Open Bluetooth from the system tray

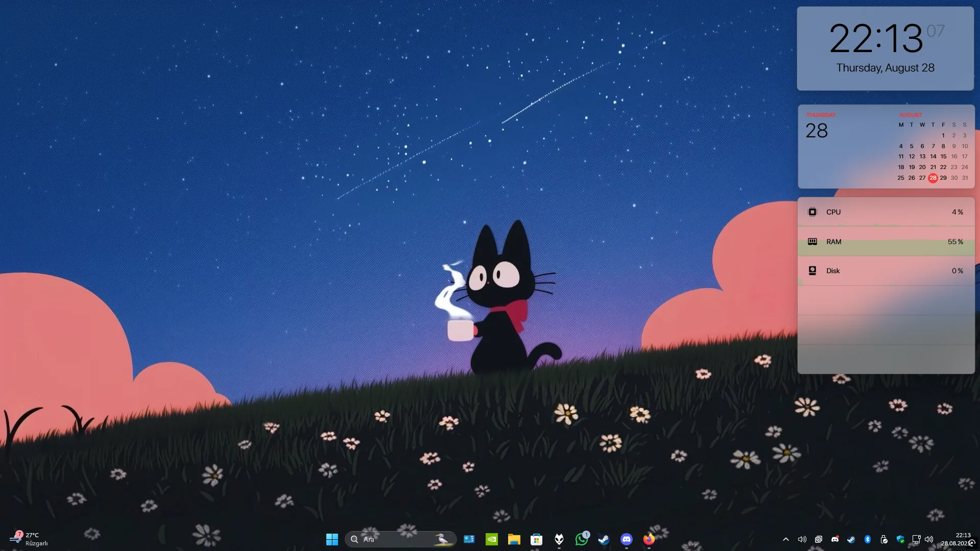tap(868, 539)
